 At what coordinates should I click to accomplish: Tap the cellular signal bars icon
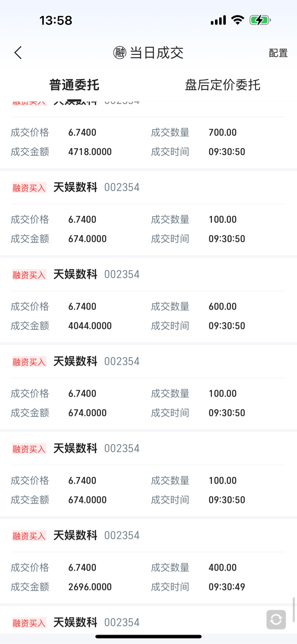click(218, 20)
